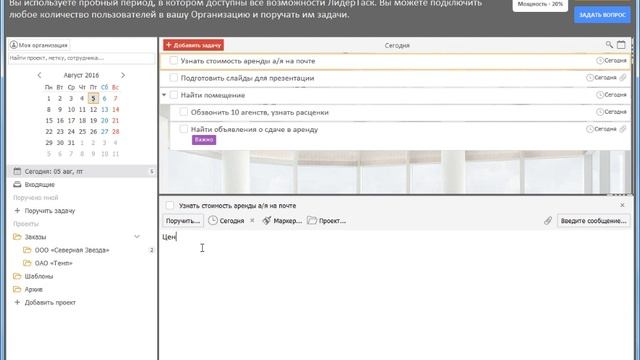Select August 28 in the calendar

116,131
